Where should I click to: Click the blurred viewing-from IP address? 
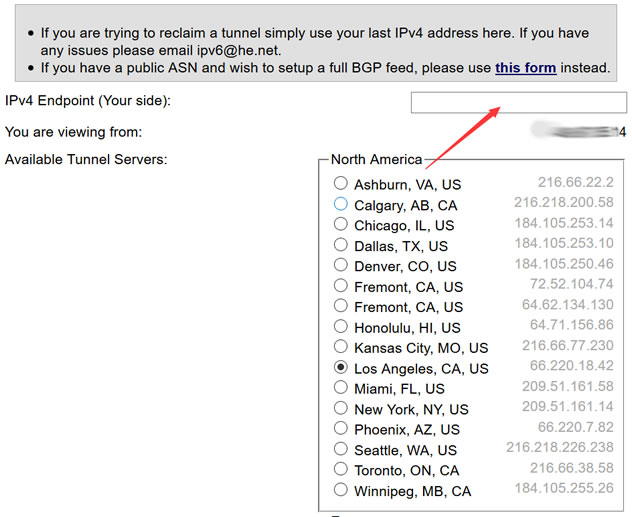[578, 131]
